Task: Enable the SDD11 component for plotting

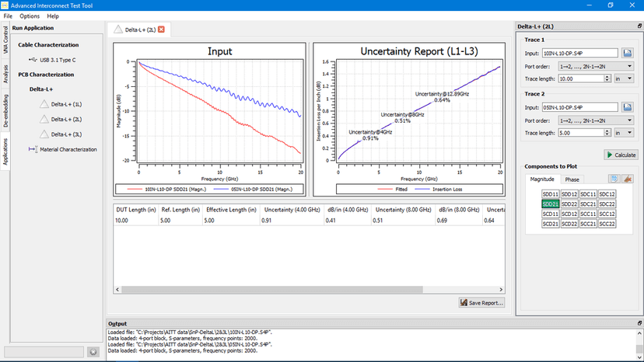Action: [551, 193]
